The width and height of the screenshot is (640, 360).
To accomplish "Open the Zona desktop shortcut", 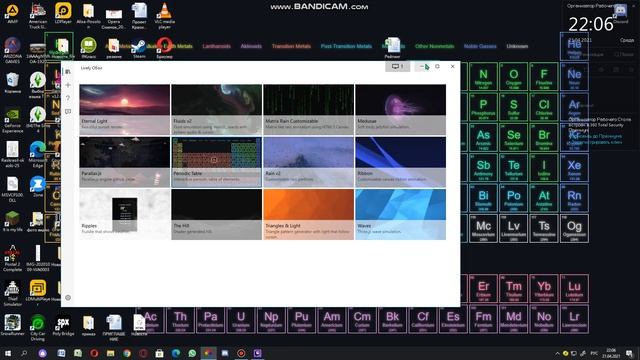I will coord(38,187).
